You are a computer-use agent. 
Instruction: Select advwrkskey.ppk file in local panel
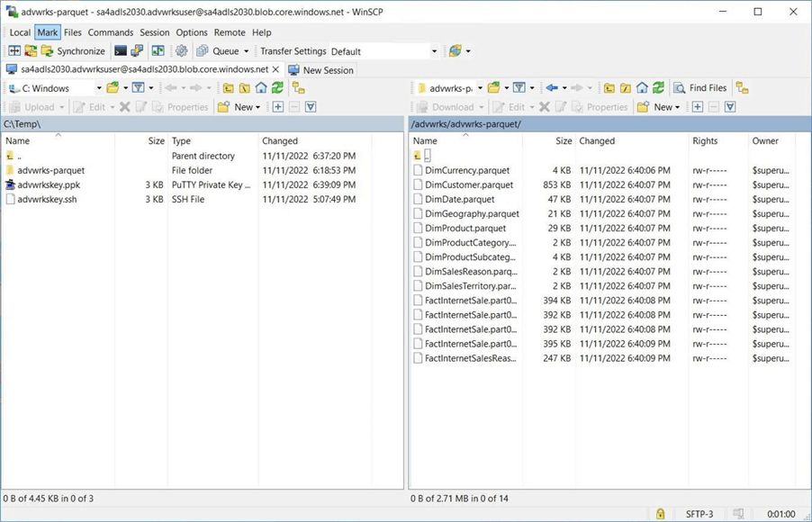[x=48, y=184]
